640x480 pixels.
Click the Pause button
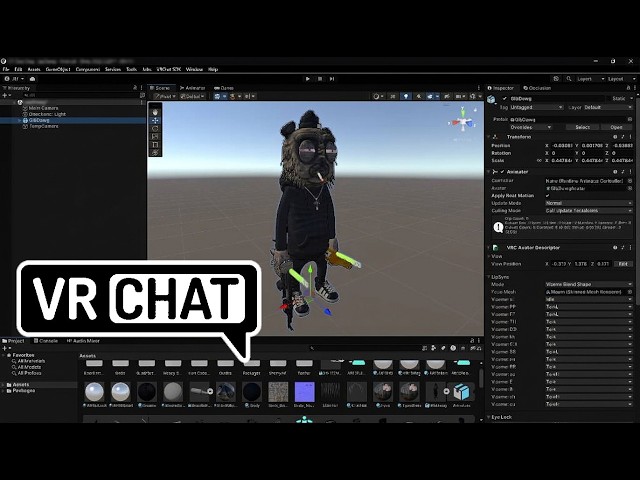point(320,79)
